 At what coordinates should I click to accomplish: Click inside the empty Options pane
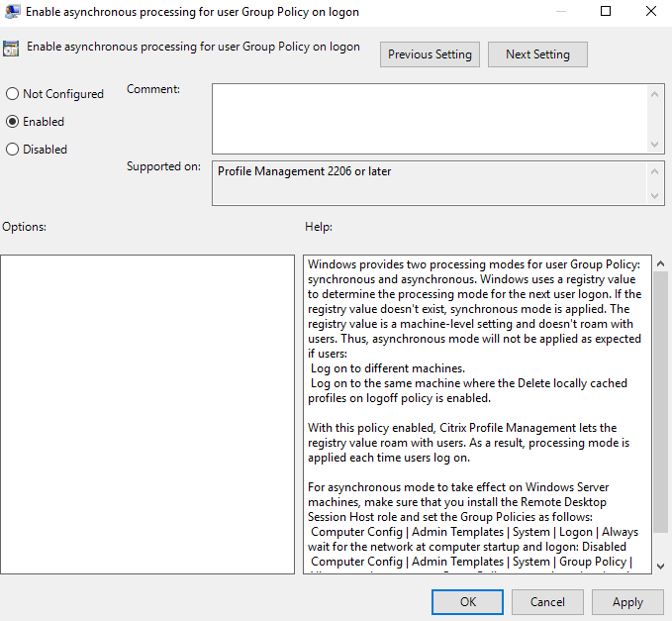147,414
